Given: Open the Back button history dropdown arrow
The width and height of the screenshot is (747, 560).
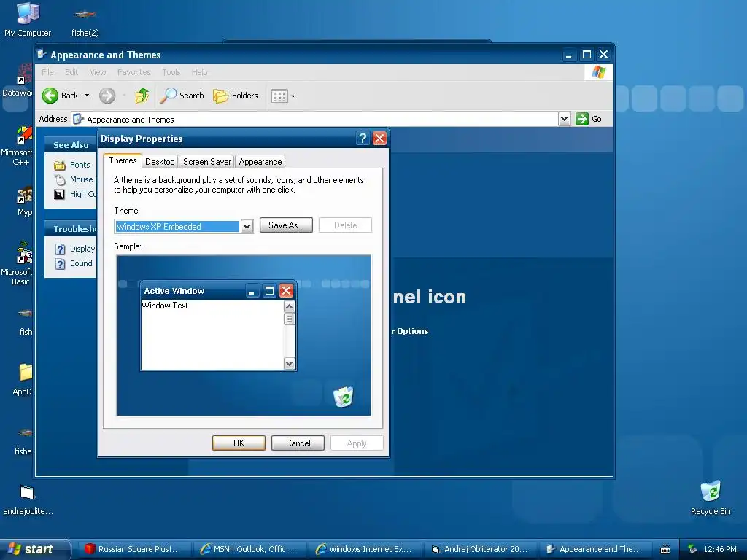Looking at the screenshot, I should [x=88, y=96].
